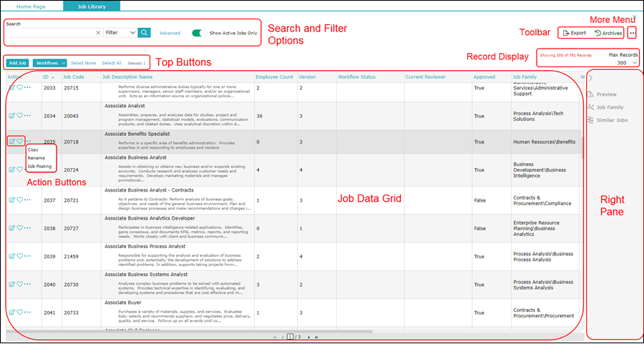Image resolution: width=644 pixels, height=344 pixels.
Task: Click the Add Job button
Action: 17,63
